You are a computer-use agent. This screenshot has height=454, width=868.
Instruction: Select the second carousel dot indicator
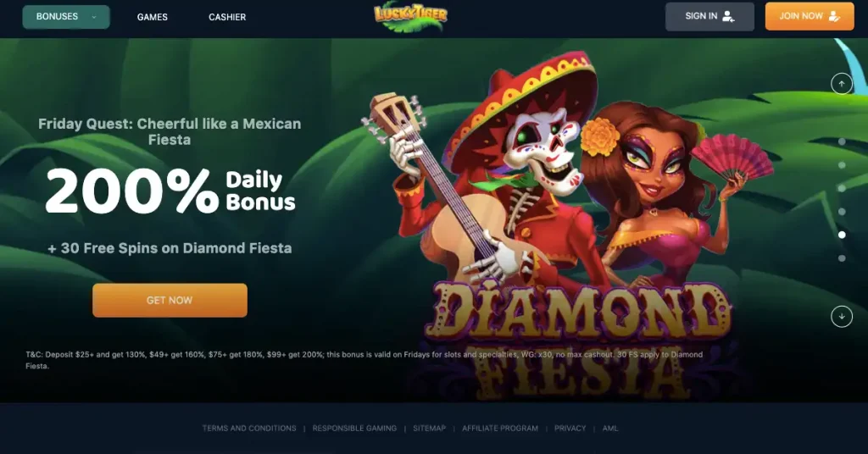tap(842, 165)
